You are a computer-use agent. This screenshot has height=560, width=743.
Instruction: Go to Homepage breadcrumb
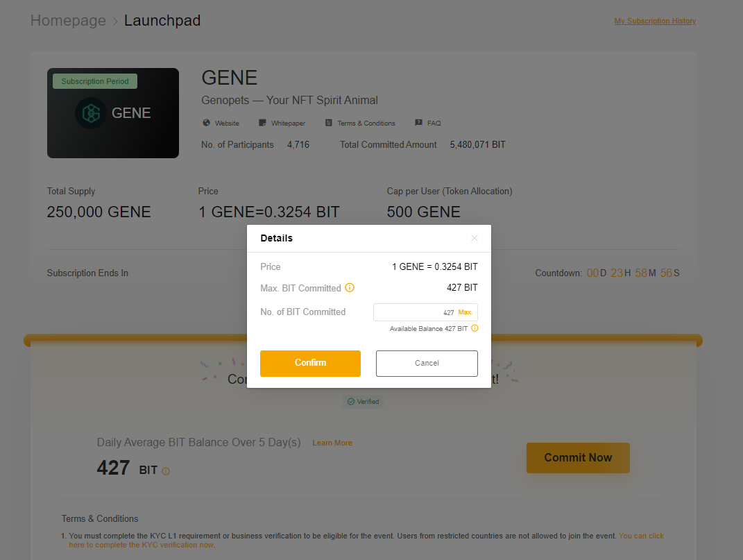coord(68,20)
